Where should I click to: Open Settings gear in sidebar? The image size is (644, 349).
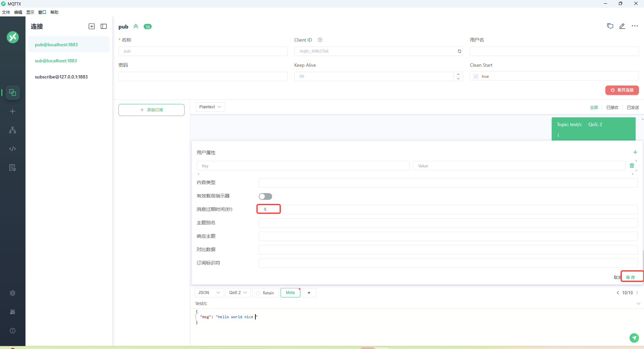[x=13, y=293]
